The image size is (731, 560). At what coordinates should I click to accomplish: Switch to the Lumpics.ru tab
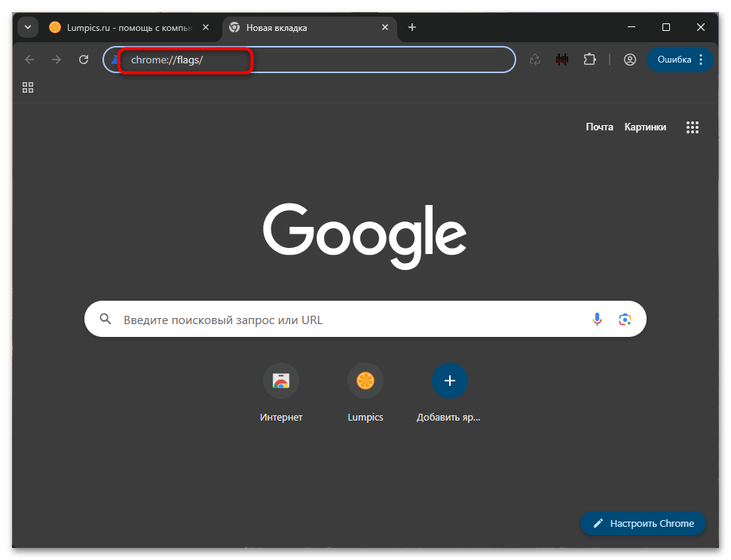tap(121, 26)
